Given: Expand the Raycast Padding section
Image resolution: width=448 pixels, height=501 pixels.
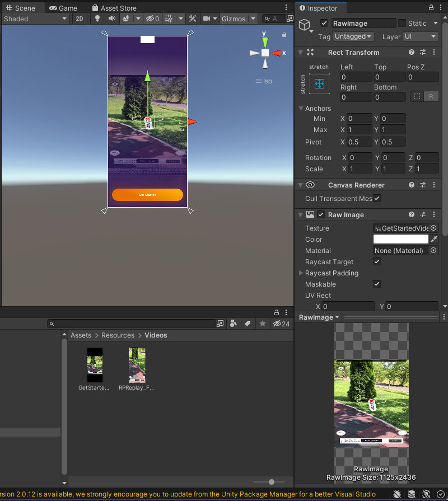Looking at the screenshot, I should (x=301, y=273).
